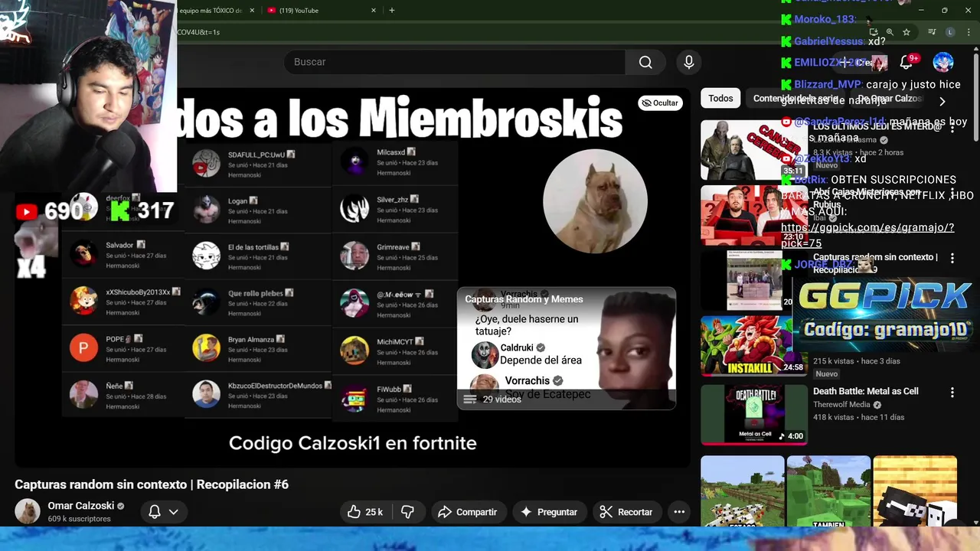Viewport: 980px width, 551px height.
Task: Open the browser three-dot menu
Action: (968, 32)
